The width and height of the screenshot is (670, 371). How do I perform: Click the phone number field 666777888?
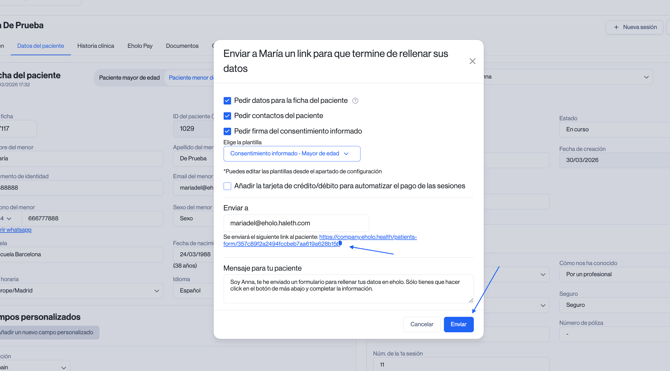click(92, 218)
